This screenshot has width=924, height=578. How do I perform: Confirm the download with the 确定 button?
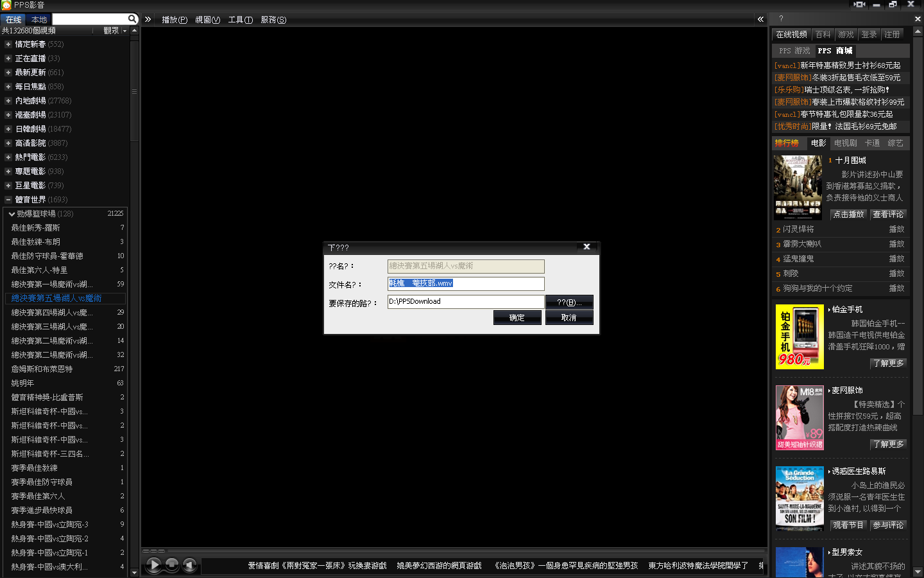(517, 318)
